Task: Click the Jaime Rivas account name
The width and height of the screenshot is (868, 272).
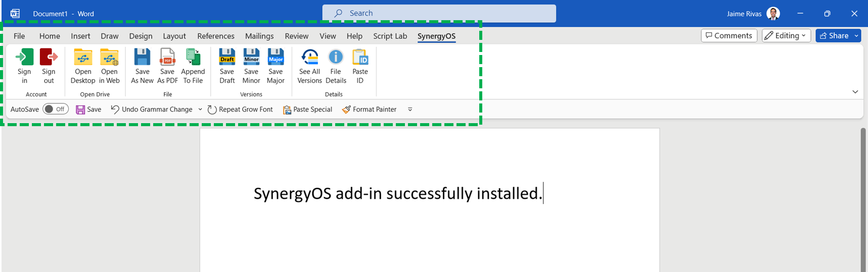Action: [744, 14]
